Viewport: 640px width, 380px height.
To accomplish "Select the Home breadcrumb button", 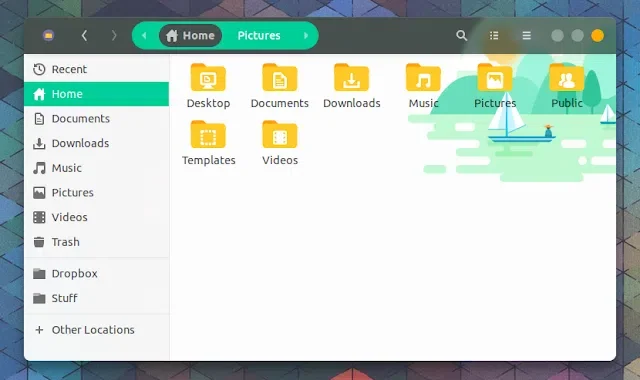I will tap(190, 36).
